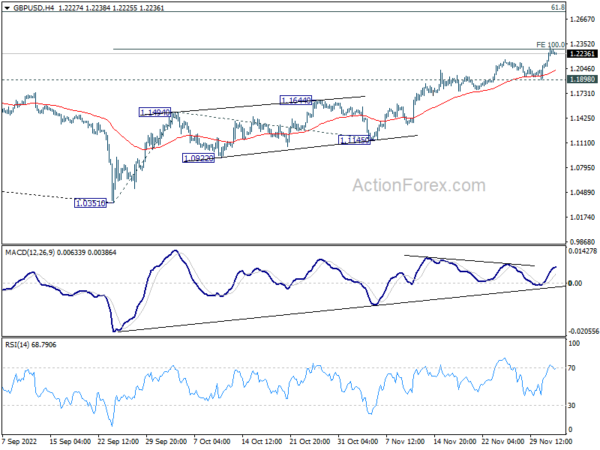Open the GBPUSD,H4 chart menu arrow

7,8
